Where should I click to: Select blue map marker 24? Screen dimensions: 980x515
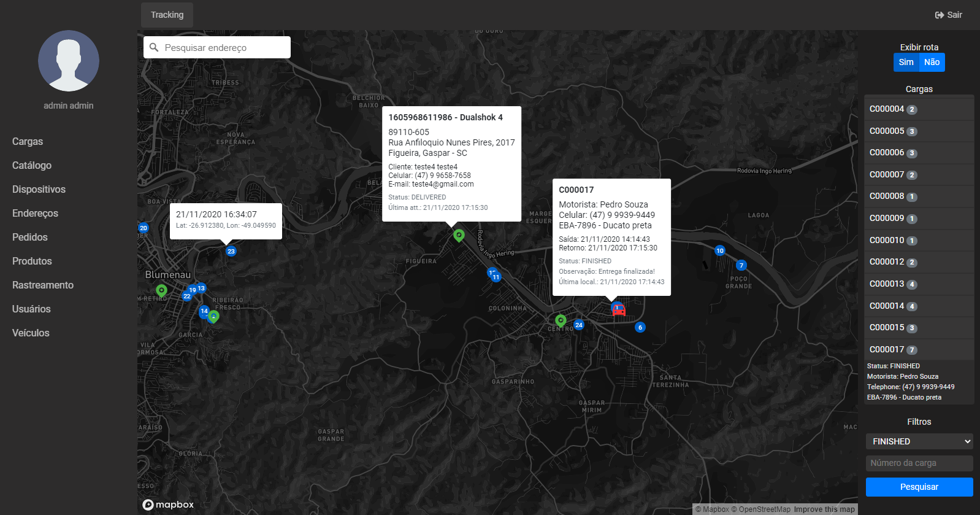pos(579,325)
